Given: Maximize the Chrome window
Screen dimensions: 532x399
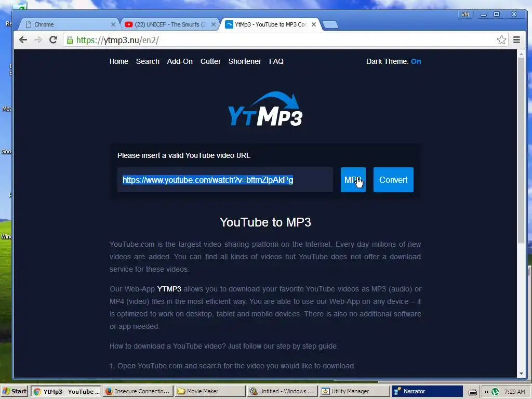Looking at the screenshot, I should (x=497, y=14).
